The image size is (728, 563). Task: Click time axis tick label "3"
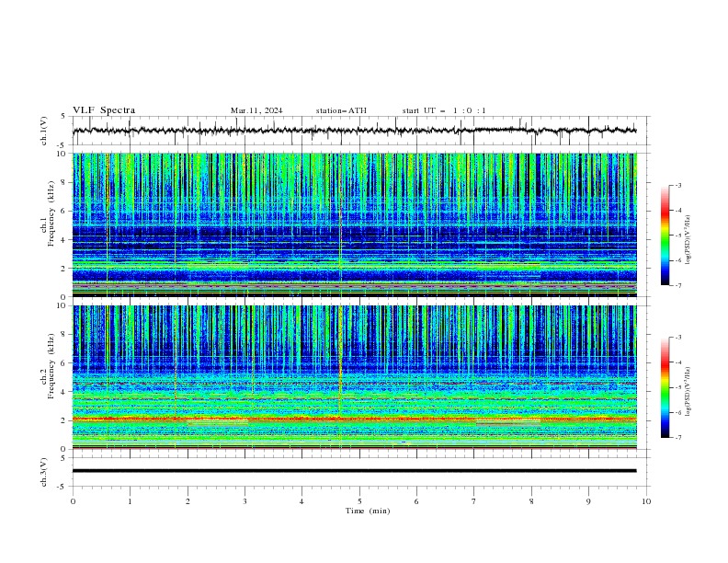(245, 501)
